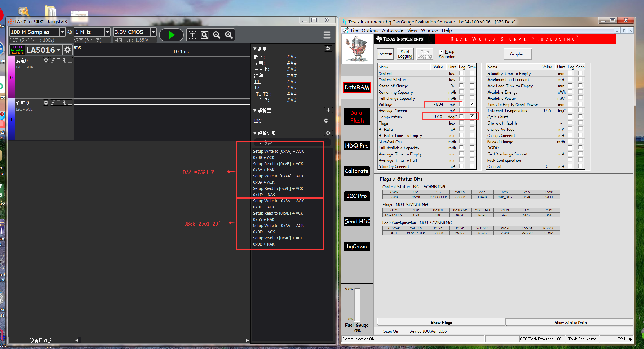Click the search field in decode results
Viewport: 644px width, 349px height.
click(x=293, y=143)
